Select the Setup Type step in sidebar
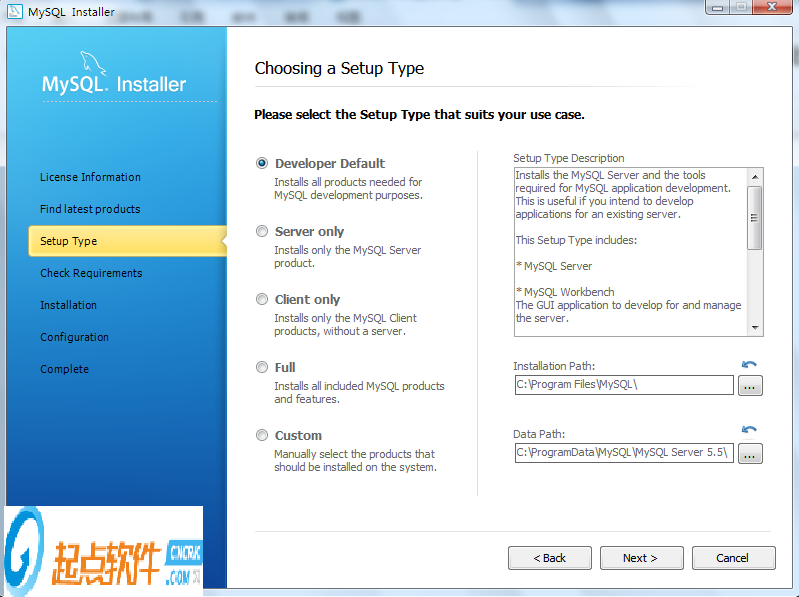 (x=127, y=241)
